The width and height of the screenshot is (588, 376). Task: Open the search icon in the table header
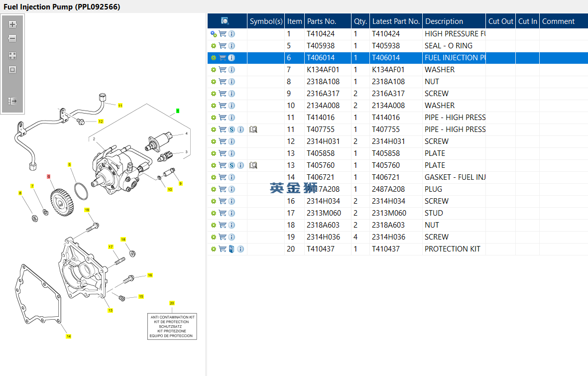click(225, 21)
